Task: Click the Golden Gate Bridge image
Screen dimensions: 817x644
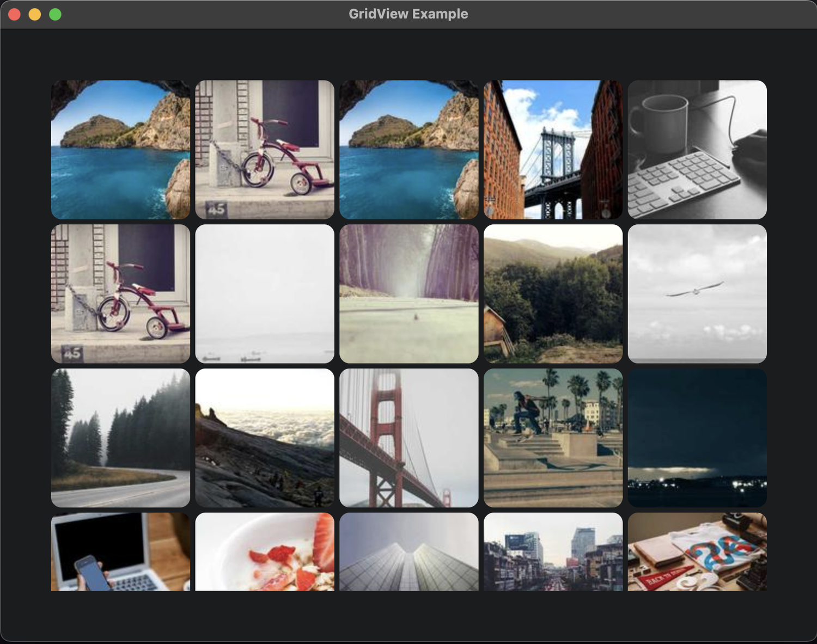Action: point(408,437)
